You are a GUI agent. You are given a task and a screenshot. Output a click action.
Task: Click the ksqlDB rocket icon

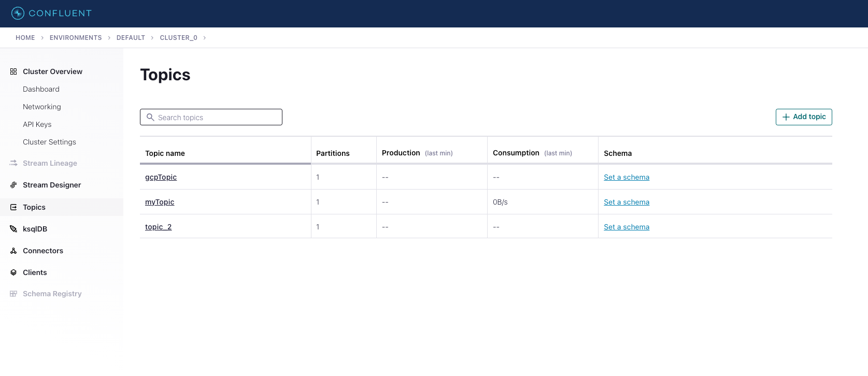pos(13,229)
